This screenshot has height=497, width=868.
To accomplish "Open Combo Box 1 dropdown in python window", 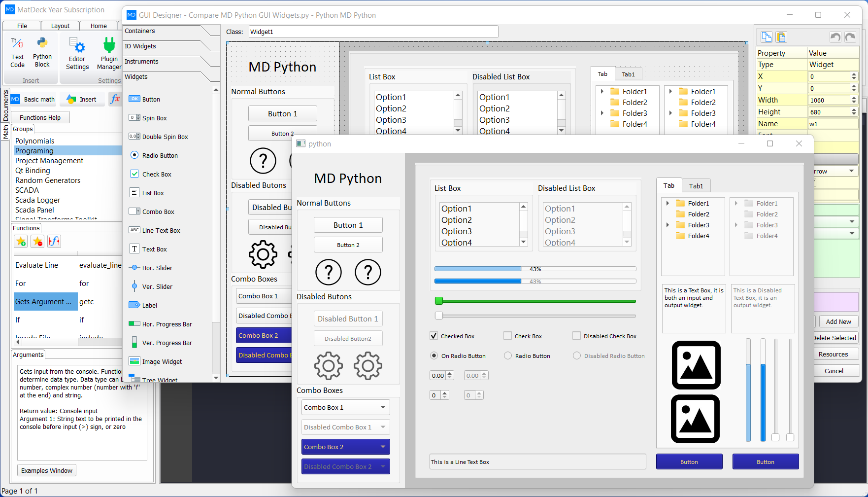I will tap(346, 407).
